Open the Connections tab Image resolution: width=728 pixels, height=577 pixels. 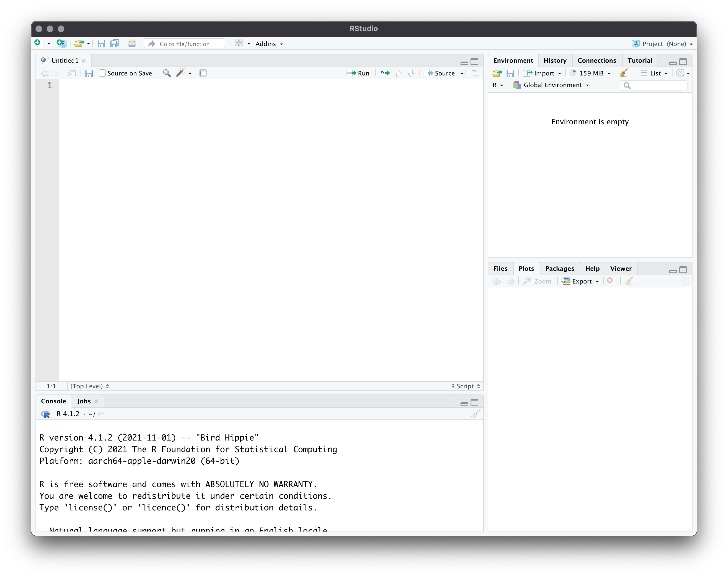[597, 60]
